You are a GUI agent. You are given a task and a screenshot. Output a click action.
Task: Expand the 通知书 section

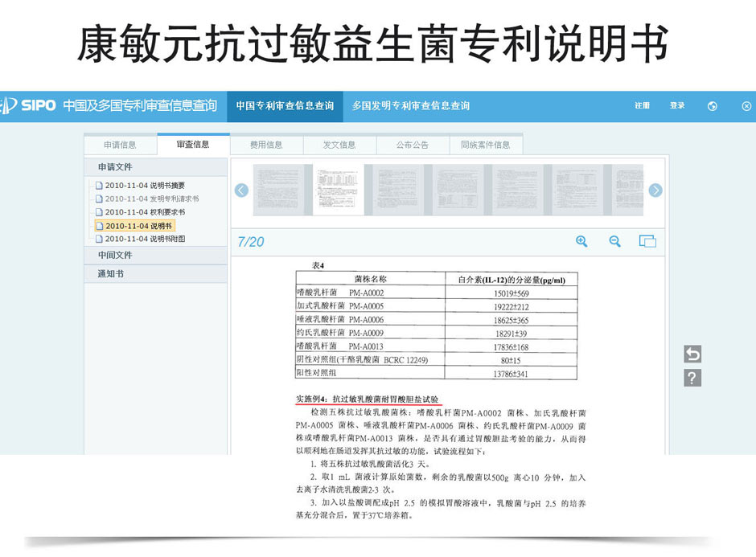(x=155, y=274)
